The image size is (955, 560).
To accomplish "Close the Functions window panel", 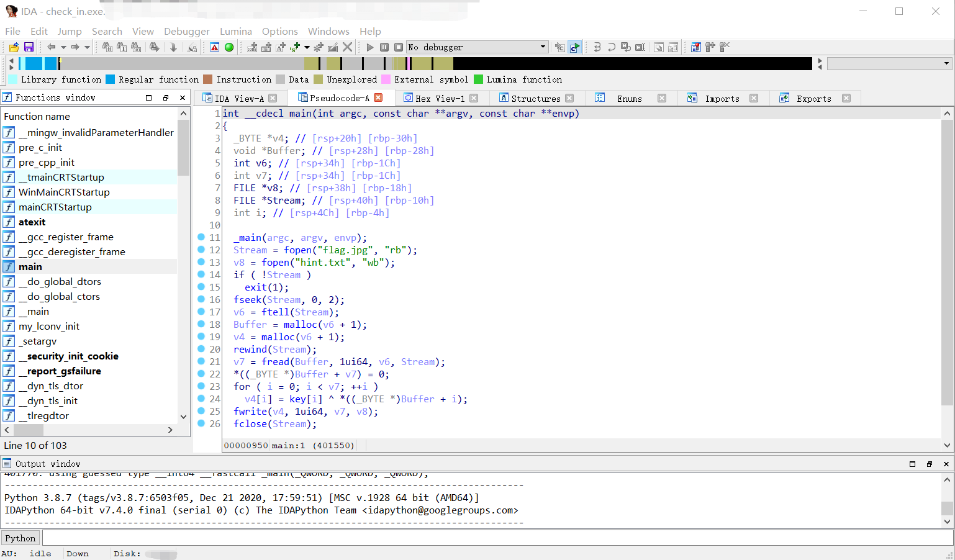I will pyautogui.click(x=183, y=97).
